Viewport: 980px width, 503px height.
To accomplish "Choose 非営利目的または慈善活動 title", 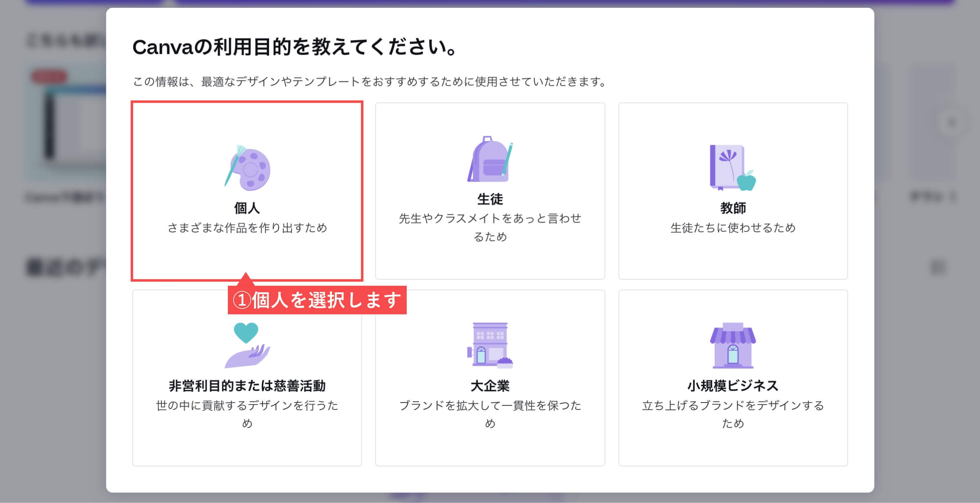I will pyautogui.click(x=247, y=386).
